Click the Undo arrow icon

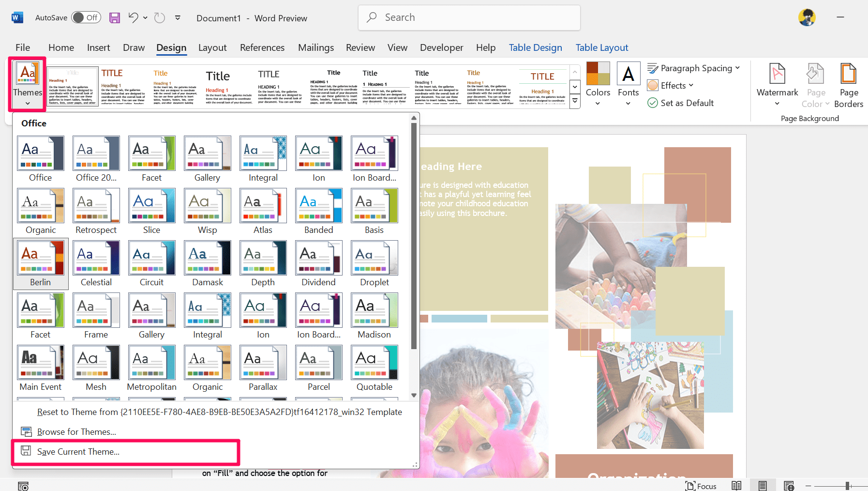coord(133,18)
